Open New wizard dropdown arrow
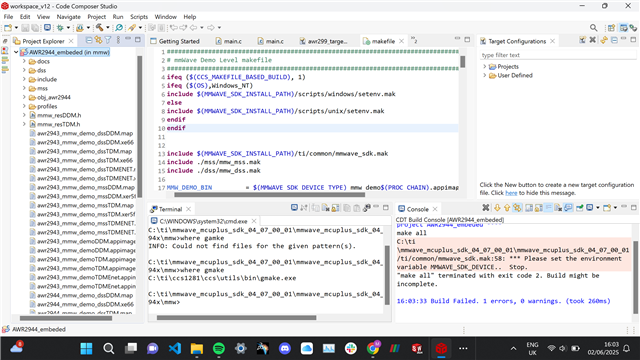 [16, 28]
